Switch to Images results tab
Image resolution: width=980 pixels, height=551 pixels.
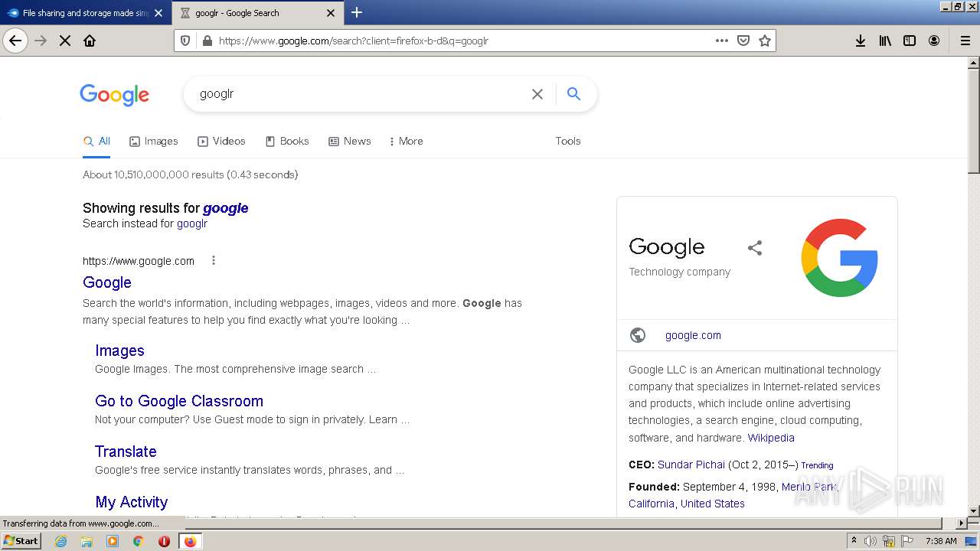click(153, 141)
